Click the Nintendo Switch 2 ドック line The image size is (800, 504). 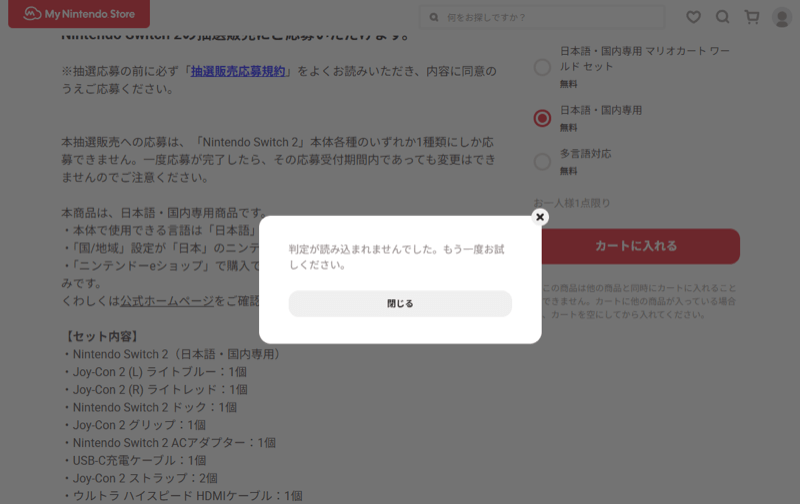[x=150, y=407]
